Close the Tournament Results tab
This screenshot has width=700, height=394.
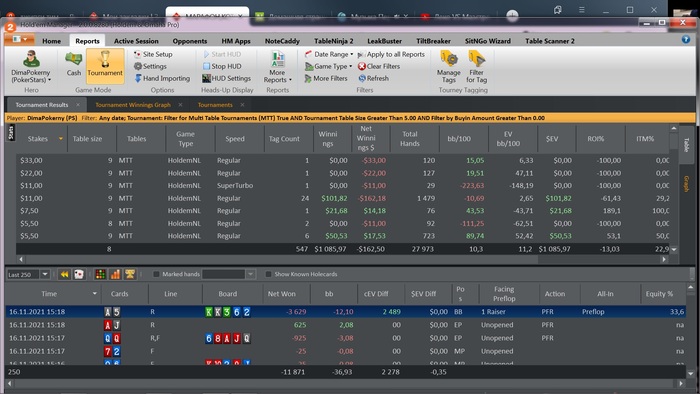coord(78,105)
